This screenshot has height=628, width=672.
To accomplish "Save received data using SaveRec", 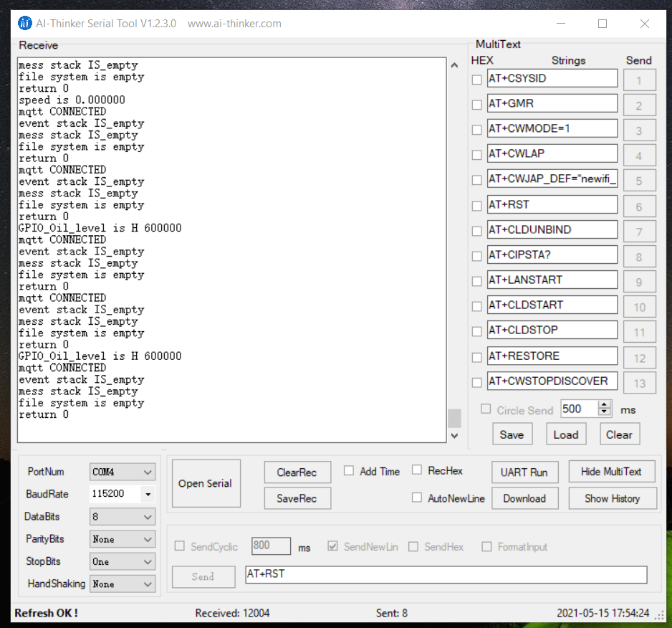I will pos(297,498).
